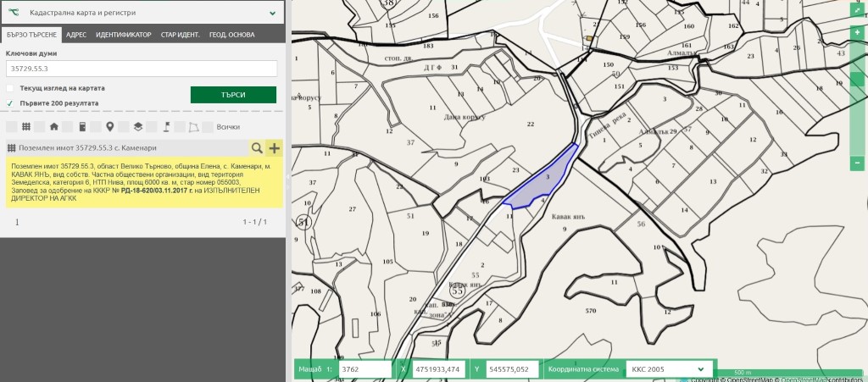The image size is (868, 382).
Task: Click the zoom slider handle on the map
Action: point(857,79)
